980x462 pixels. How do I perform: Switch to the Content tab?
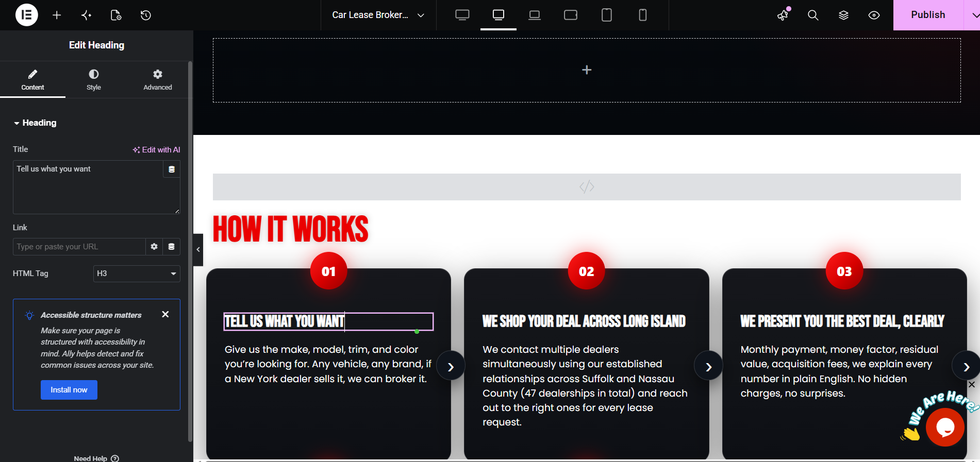click(32, 80)
